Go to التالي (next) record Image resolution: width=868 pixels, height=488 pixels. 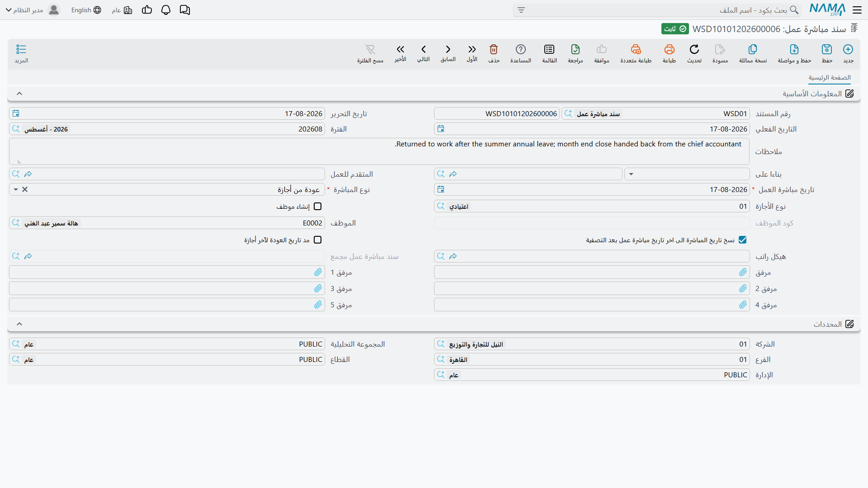424,49
